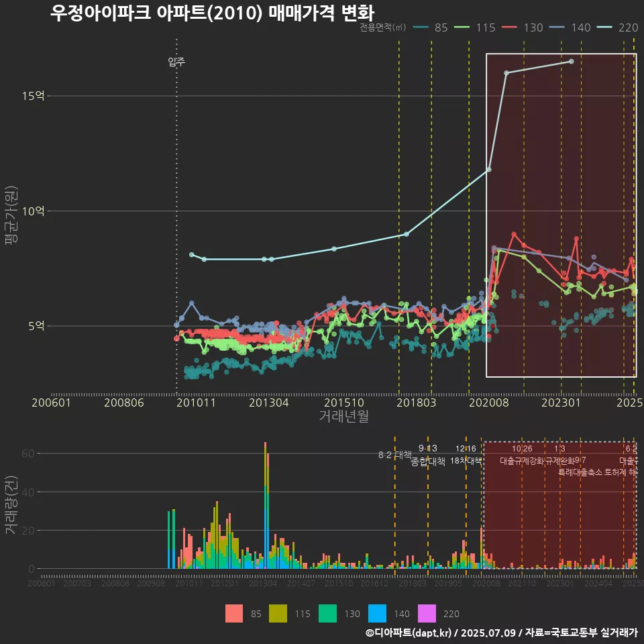The image size is (644, 644).
Task: Click the 220 legend entry at top
Action: (618, 28)
